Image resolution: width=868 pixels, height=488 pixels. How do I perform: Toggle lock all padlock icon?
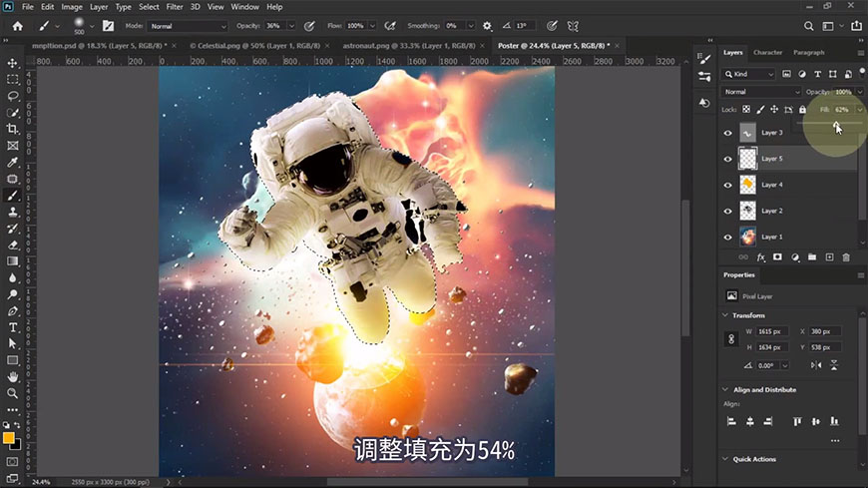point(803,110)
